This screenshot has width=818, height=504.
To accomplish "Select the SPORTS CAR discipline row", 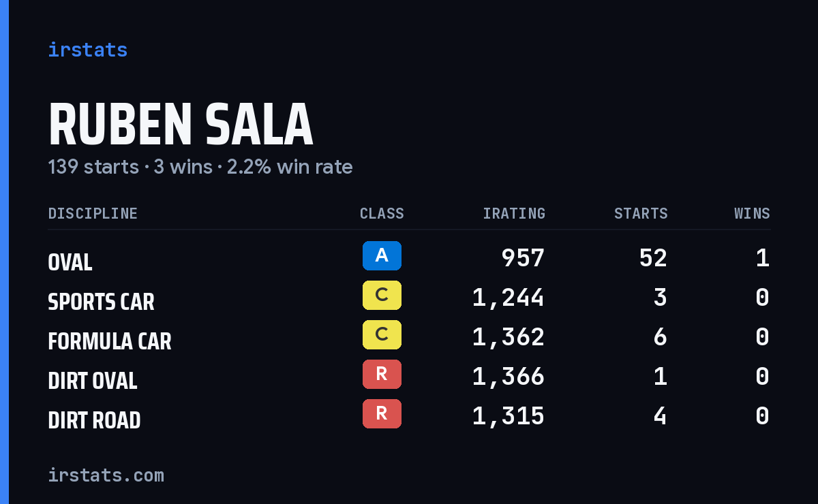I will tap(409, 297).
